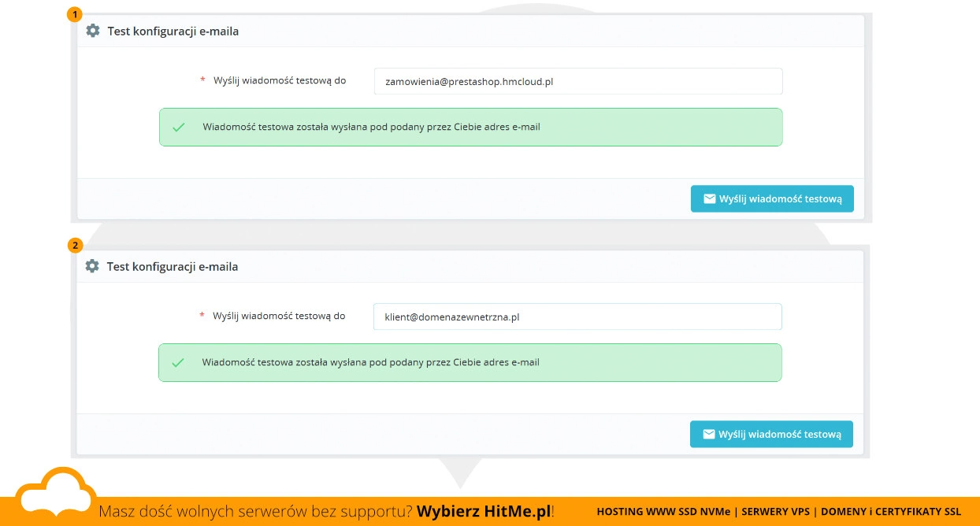Send test message from the first panel
This screenshot has height=526, width=980.
772,199
